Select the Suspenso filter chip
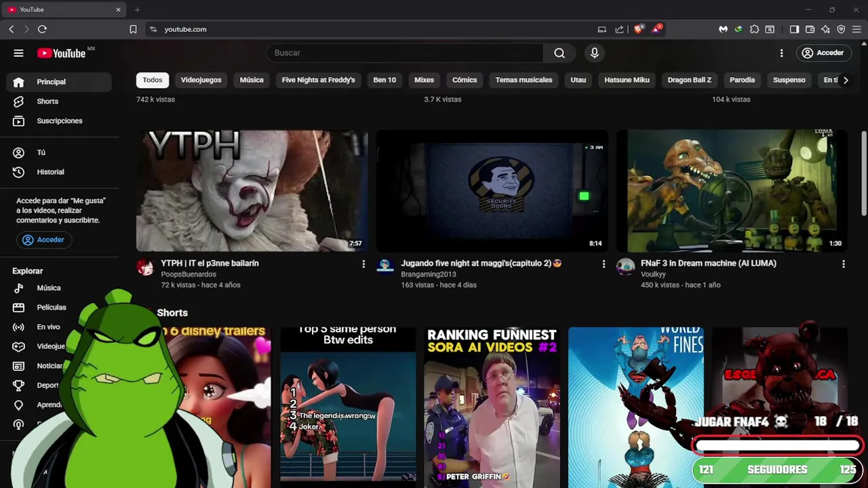This screenshot has height=488, width=868. click(789, 80)
